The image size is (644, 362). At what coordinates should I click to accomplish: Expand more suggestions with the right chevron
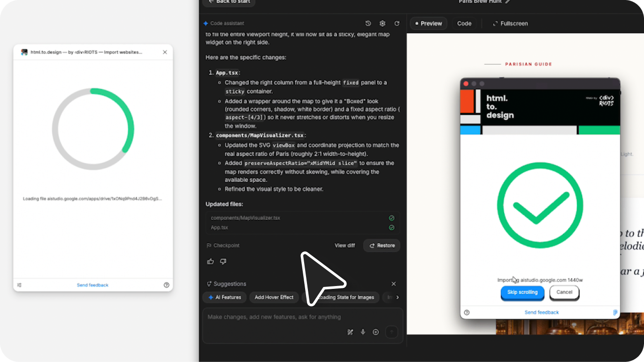[x=398, y=297]
